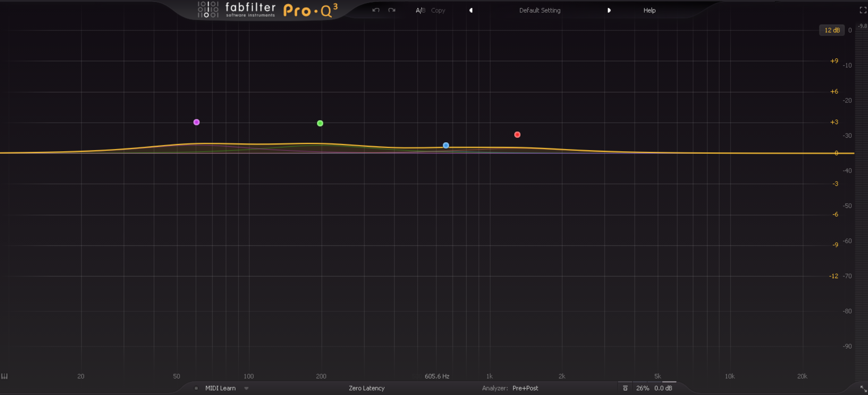The image size is (868, 395).
Task: Click the 26% gain scale value
Action: click(642, 388)
